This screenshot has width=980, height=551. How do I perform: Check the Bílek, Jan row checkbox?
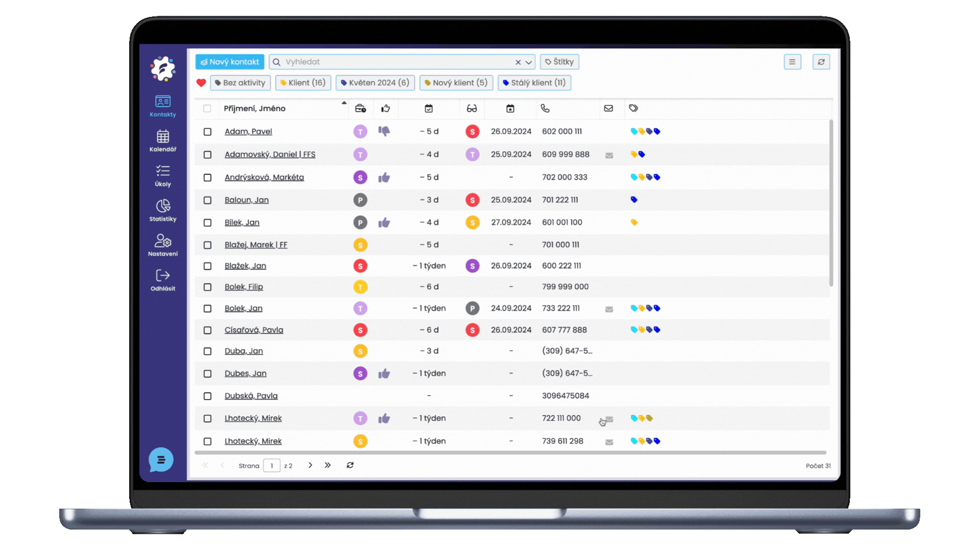207,222
